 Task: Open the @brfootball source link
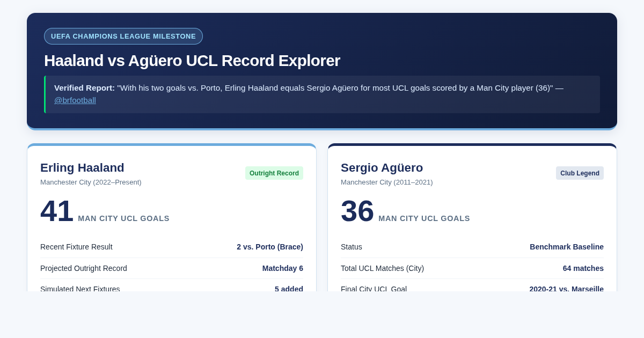click(75, 100)
